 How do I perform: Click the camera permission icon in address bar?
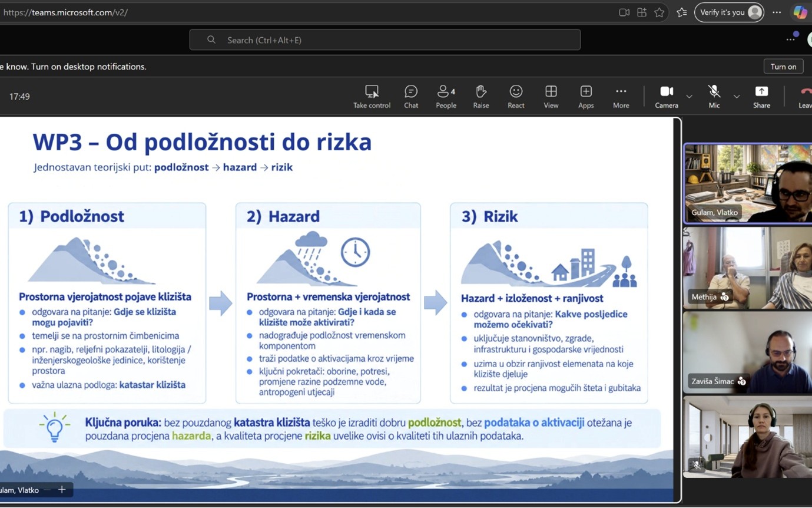point(624,12)
